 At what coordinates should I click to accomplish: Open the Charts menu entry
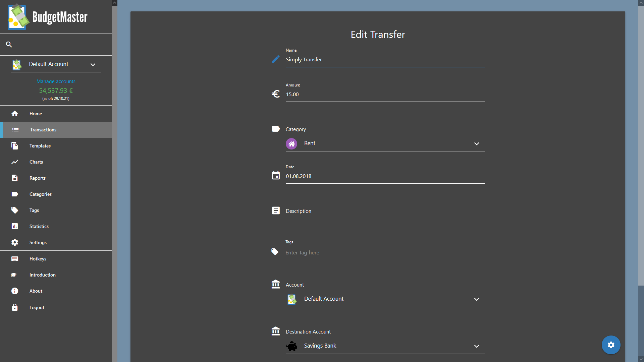click(x=56, y=162)
